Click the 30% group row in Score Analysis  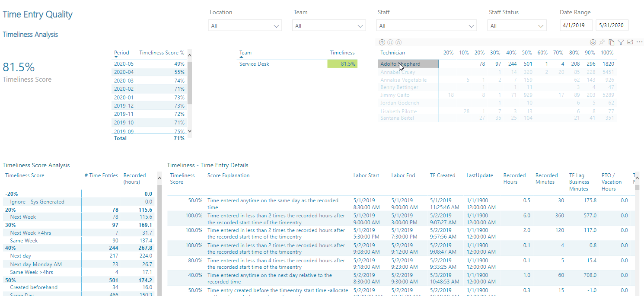click(78, 225)
